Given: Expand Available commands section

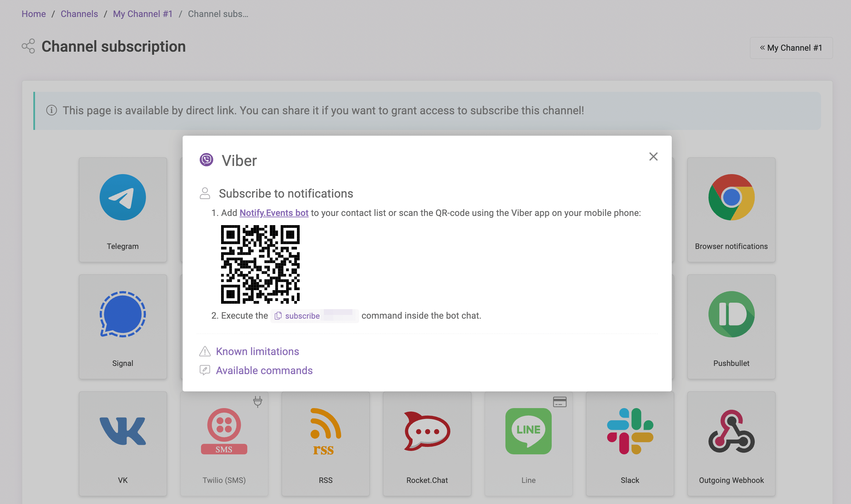Looking at the screenshot, I should click(x=264, y=370).
